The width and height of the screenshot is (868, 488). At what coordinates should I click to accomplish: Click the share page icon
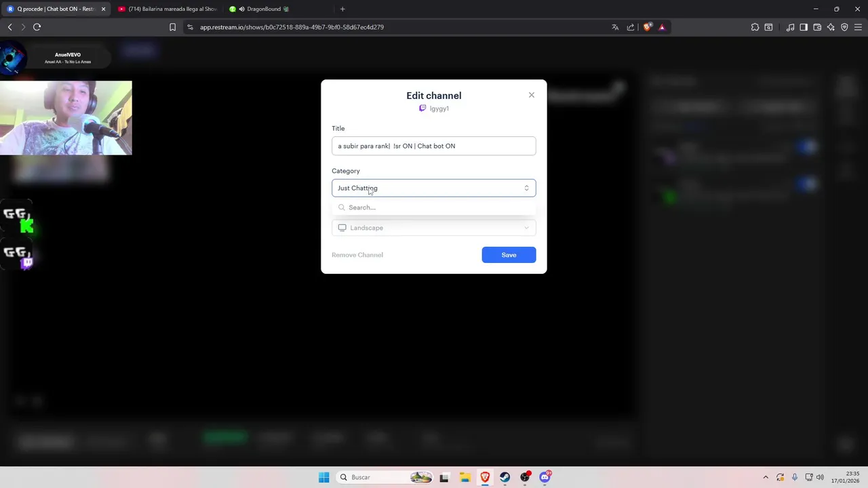[x=631, y=27]
